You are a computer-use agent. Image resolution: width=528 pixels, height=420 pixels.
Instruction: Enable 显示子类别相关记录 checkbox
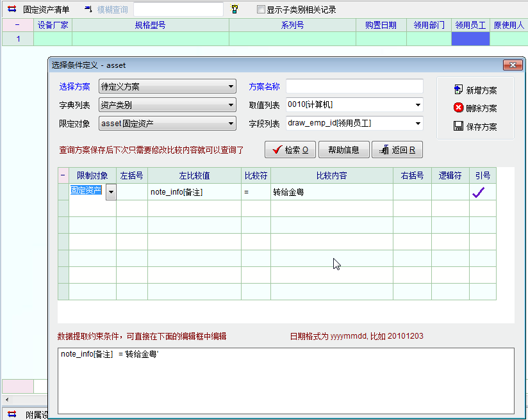pyautogui.click(x=261, y=10)
